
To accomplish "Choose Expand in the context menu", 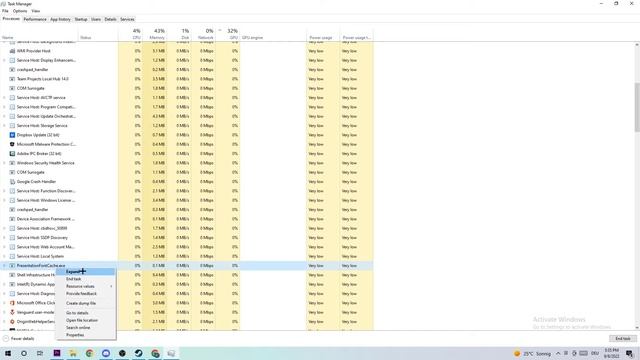I will 85,272.
